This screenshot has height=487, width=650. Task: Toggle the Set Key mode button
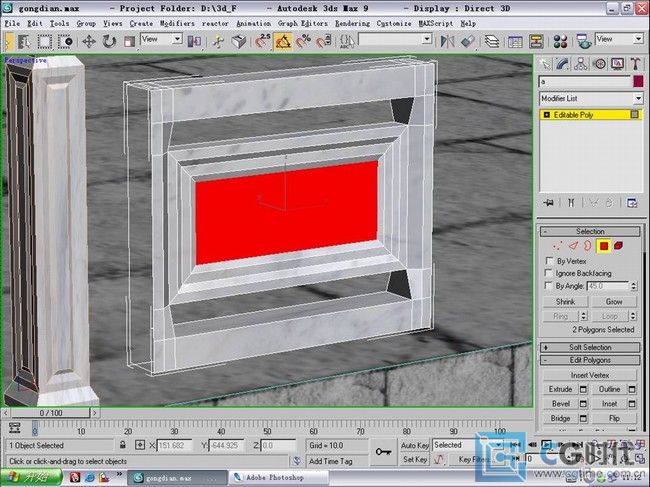(x=415, y=459)
